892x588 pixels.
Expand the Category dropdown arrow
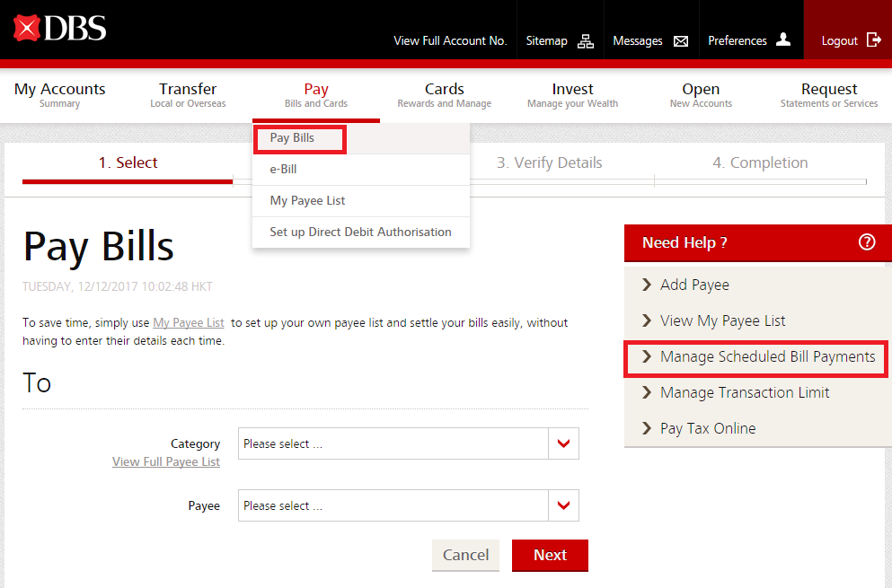[x=563, y=443]
